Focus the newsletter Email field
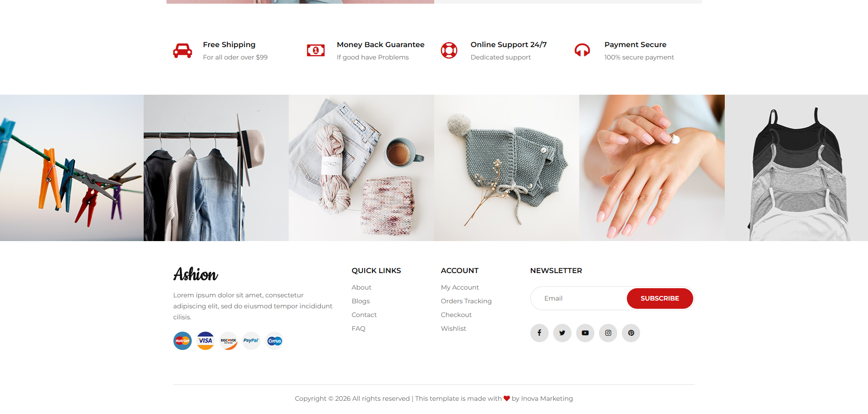Image resolution: width=868 pixels, height=414 pixels. point(579,298)
